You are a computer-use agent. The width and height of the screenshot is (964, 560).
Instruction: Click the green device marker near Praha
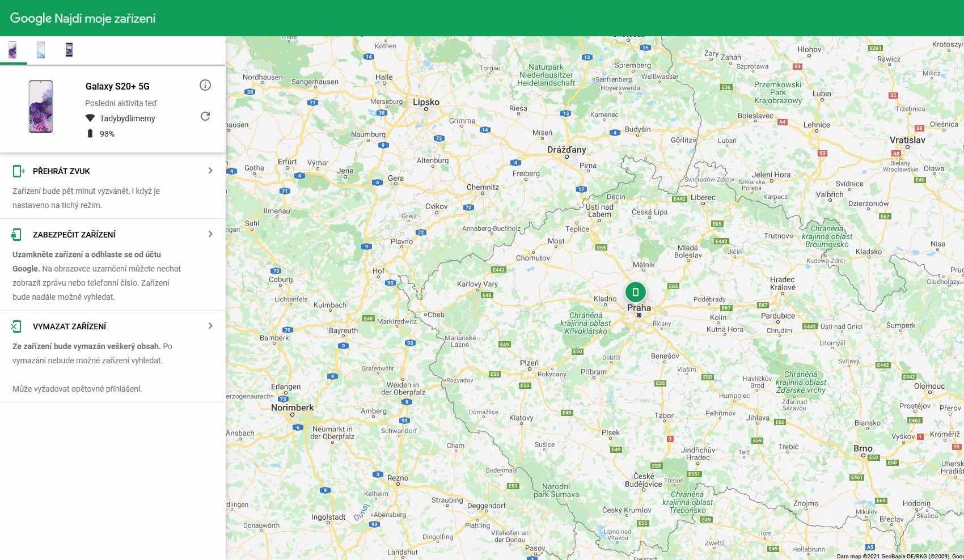tap(636, 292)
